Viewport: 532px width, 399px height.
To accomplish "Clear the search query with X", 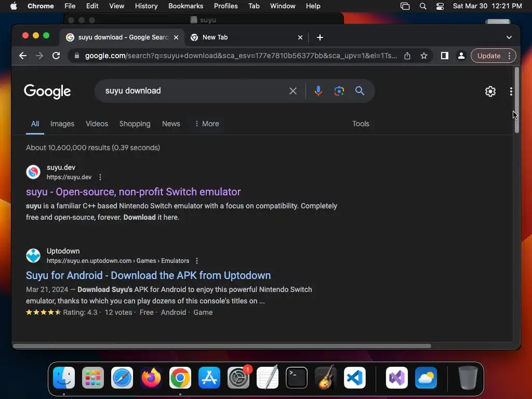I will (x=293, y=91).
